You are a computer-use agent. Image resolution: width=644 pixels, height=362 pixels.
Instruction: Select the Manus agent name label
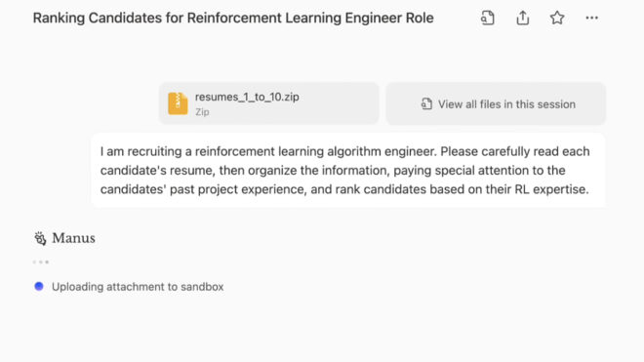coord(73,238)
